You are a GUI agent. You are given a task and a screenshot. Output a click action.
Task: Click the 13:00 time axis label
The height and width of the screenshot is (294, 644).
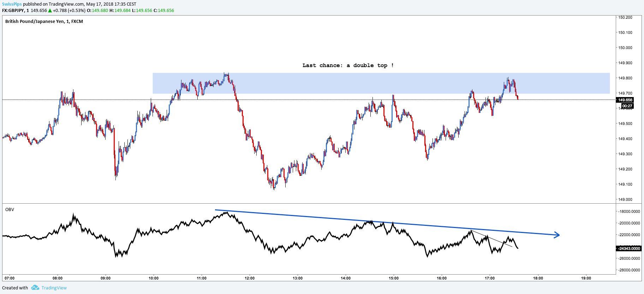tap(298, 278)
